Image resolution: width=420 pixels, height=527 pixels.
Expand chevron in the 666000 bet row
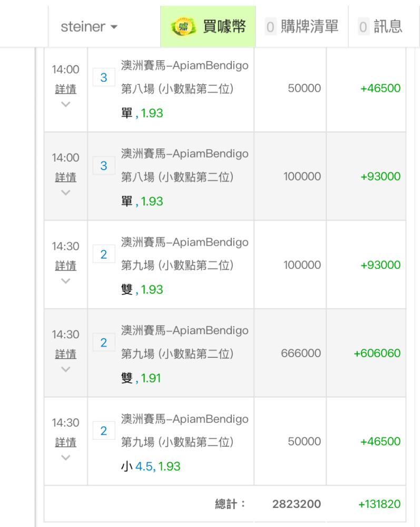click(65, 369)
